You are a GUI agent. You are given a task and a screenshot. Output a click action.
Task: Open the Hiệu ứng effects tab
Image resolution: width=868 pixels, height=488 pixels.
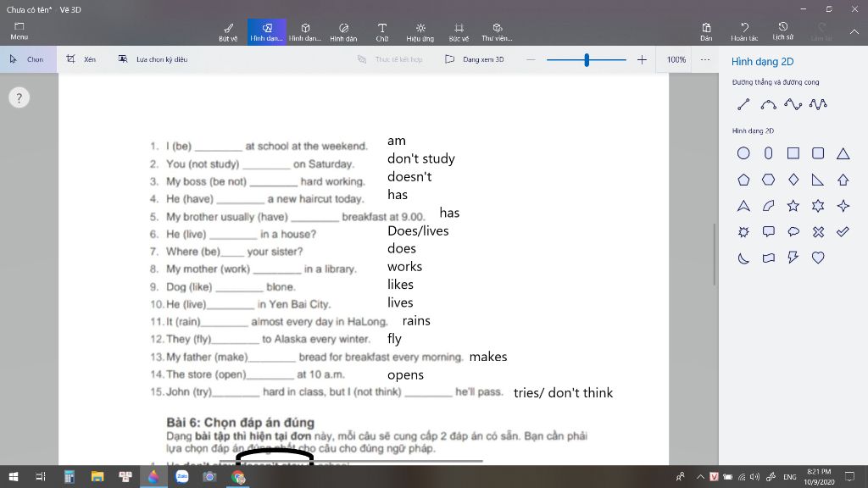[420, 32]
